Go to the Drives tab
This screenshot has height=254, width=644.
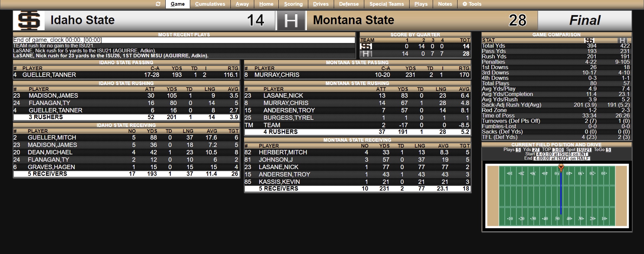[321, 4]
